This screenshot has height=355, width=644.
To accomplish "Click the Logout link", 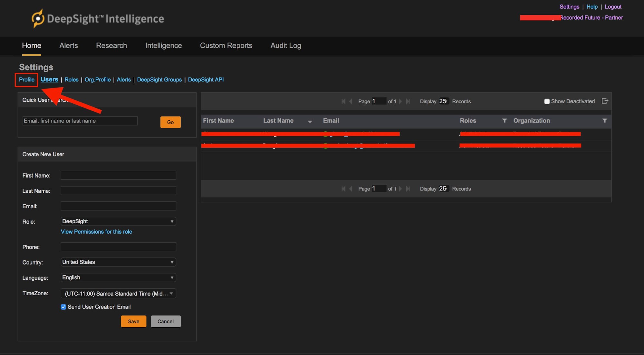I will coord(613,7).
